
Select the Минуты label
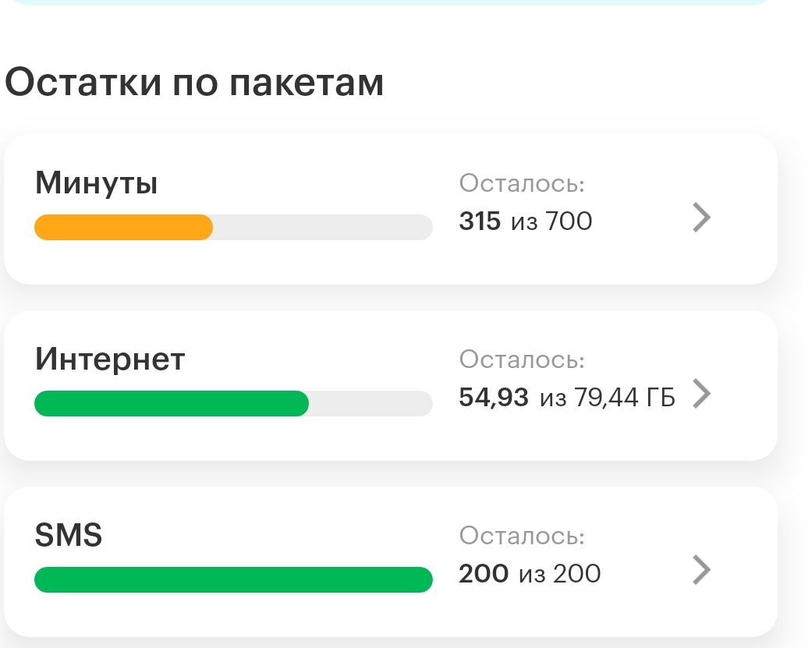click(96, 183)
